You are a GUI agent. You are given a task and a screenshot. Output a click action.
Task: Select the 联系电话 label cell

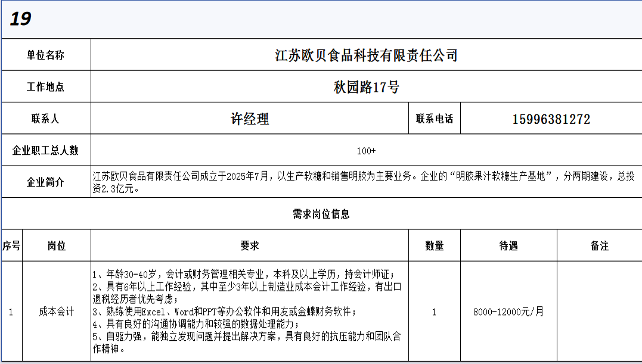point(434,119)
